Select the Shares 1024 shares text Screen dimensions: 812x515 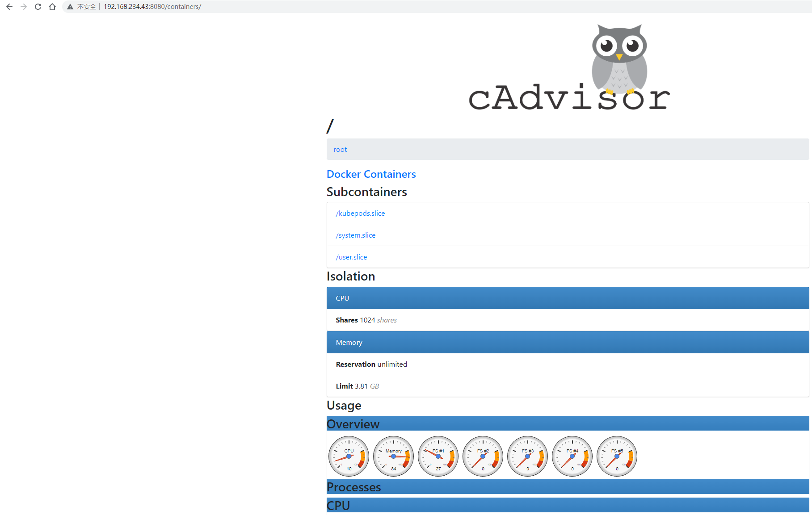coord(366,320)
